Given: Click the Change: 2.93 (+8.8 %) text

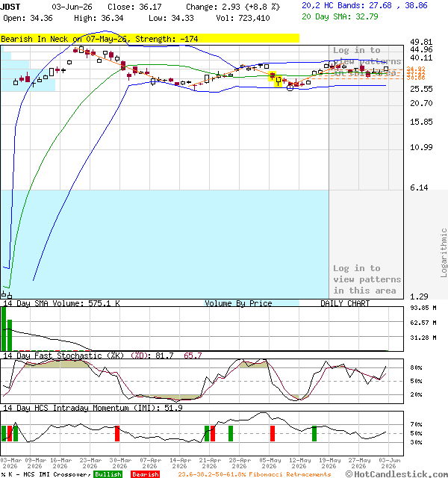Looking at the screenshot, I should (233, 7).
